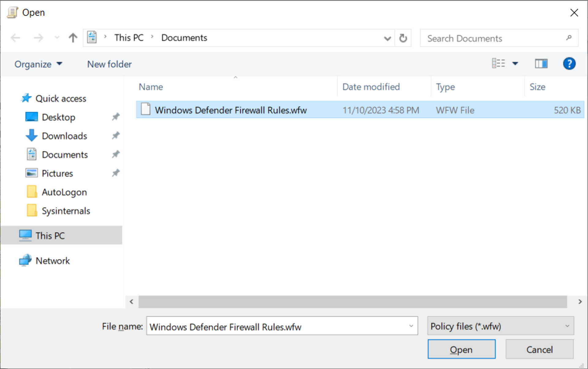The image size is (588, 369).
Task: Open Quick access in navigation pane
Action: (x=61, y=99)
